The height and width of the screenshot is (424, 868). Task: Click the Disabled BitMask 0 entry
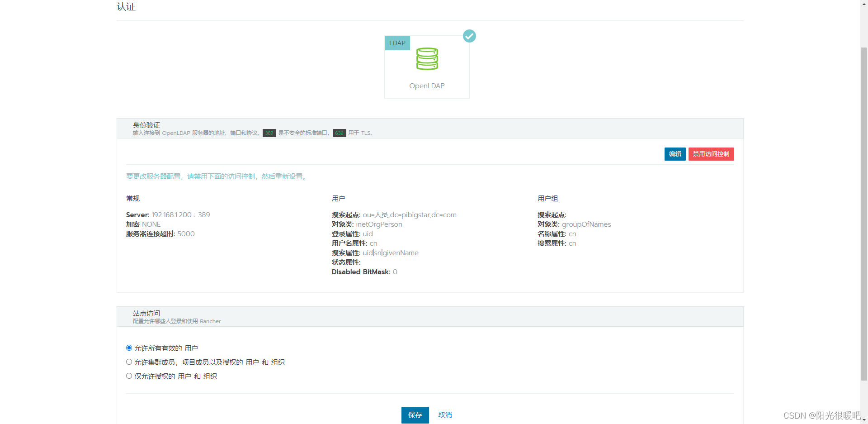(x=364, y=272)
